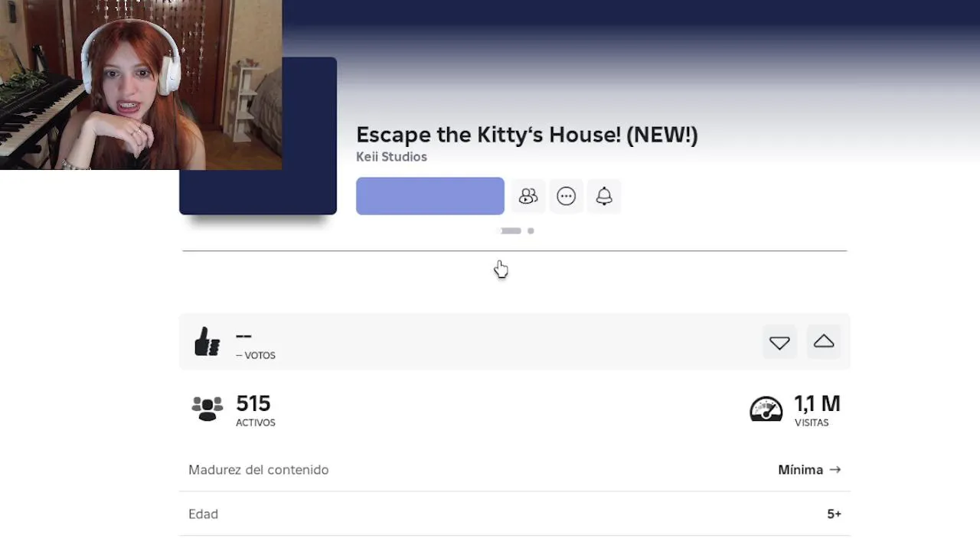Upvote using the upward triangle button
The height and width of the screenshot is (551, 980).
[x=824, y=342]
